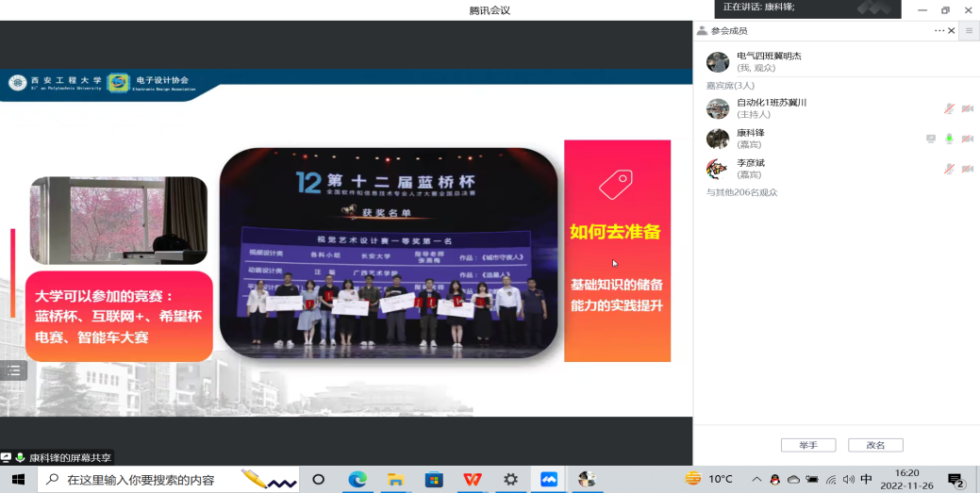This screenshot has height=493, width=980.
Task: Click the 如何去准备 heading on slide
Action: point(615,233)
